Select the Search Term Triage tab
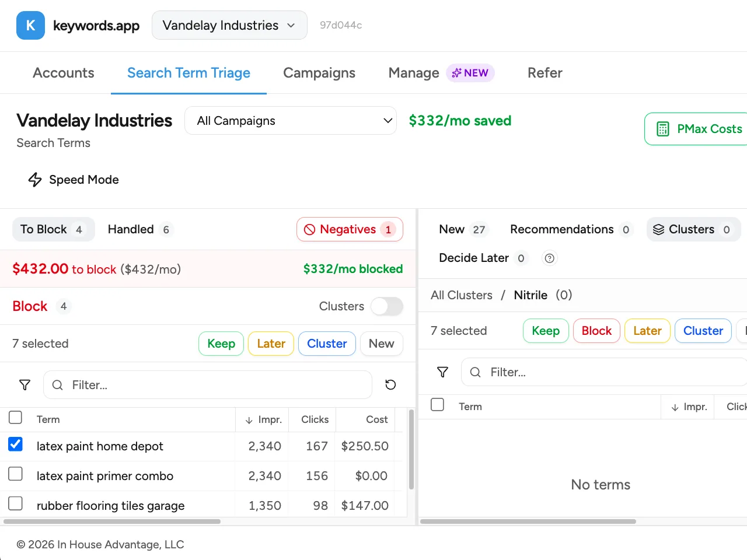 tap(189, 73)
